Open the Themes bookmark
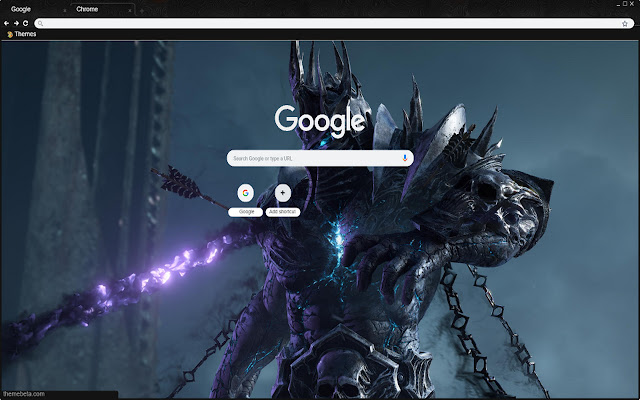Viewport: 640px width, 400px height. click(22, 34)
